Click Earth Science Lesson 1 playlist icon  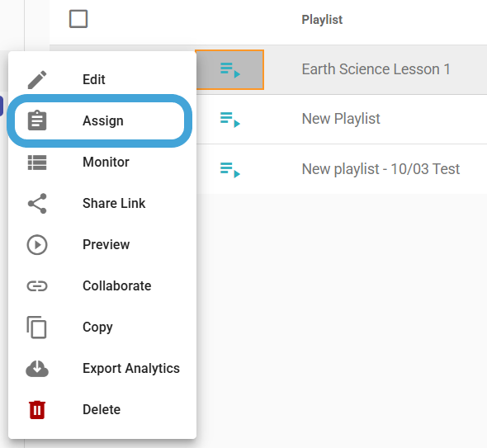coord(229,69)
